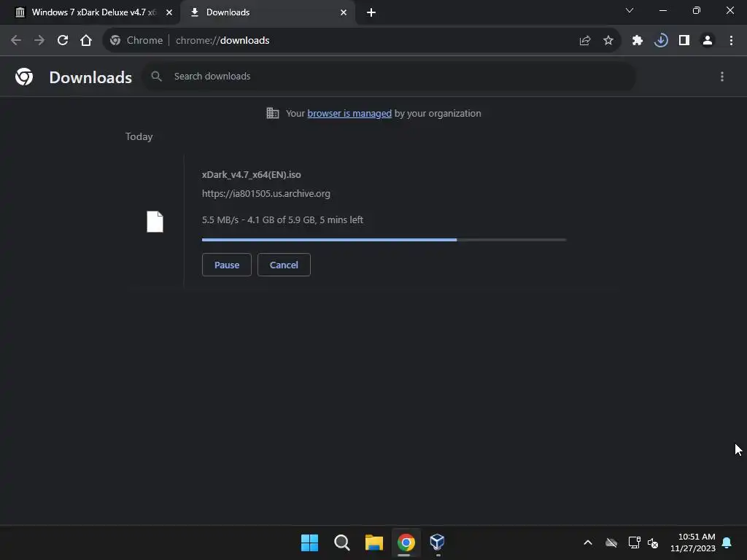Reload the downloads page

point(63,41)
